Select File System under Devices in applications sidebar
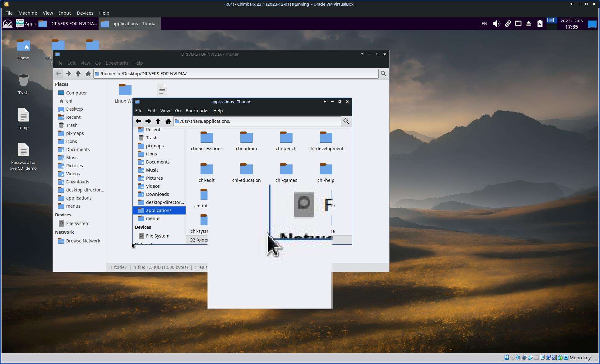The image size is (600, 364). coord(157,236)
